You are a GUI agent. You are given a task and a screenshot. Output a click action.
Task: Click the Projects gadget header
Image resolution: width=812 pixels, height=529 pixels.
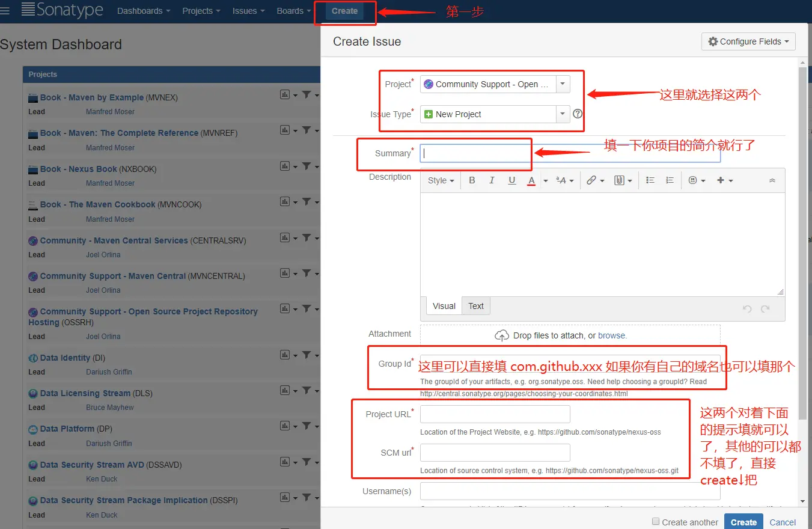pos(171,75)
